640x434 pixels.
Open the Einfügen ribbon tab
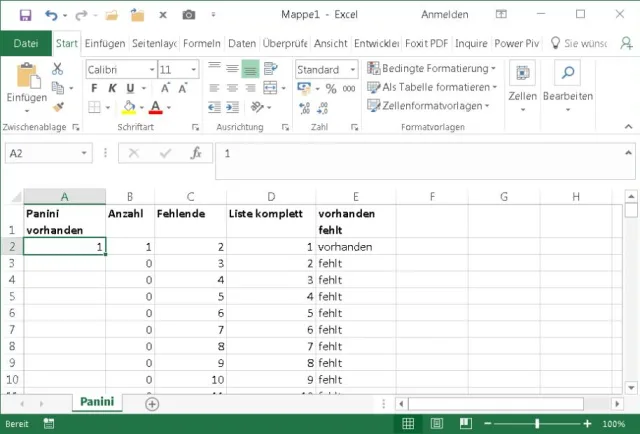click(105, 44)
